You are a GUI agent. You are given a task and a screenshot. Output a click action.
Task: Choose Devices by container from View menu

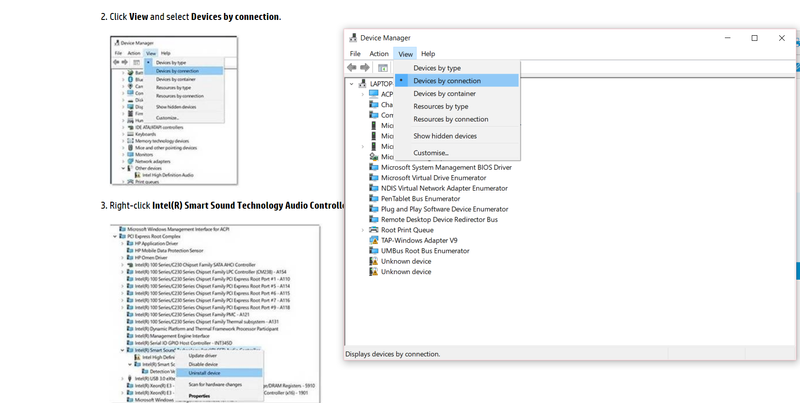point(457,93)
